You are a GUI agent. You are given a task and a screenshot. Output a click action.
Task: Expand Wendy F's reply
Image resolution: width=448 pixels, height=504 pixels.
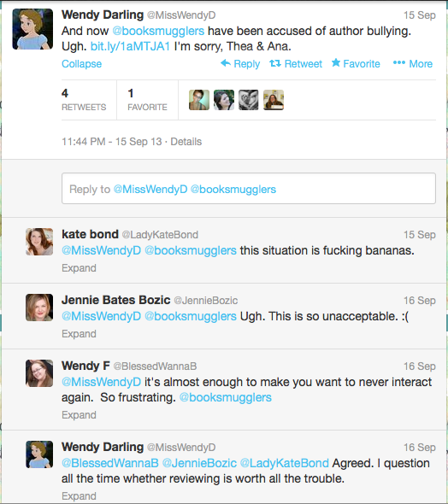(79, 415)
